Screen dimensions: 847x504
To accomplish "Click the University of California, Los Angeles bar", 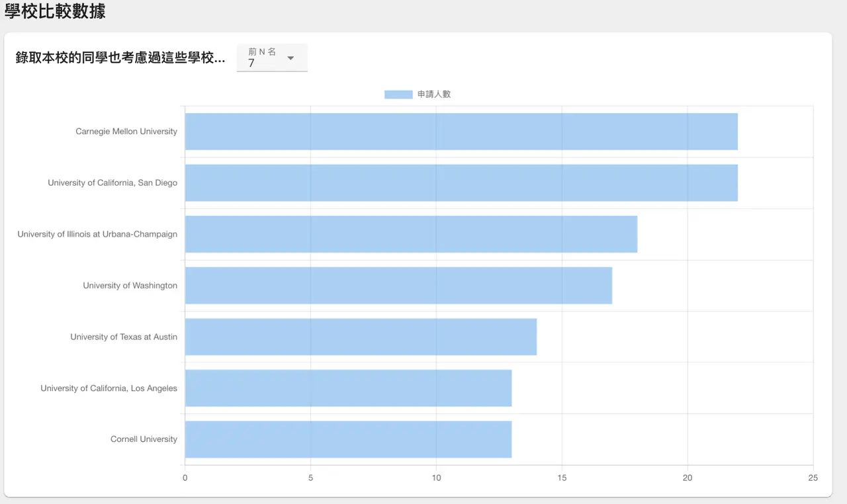I will point(348,388).
